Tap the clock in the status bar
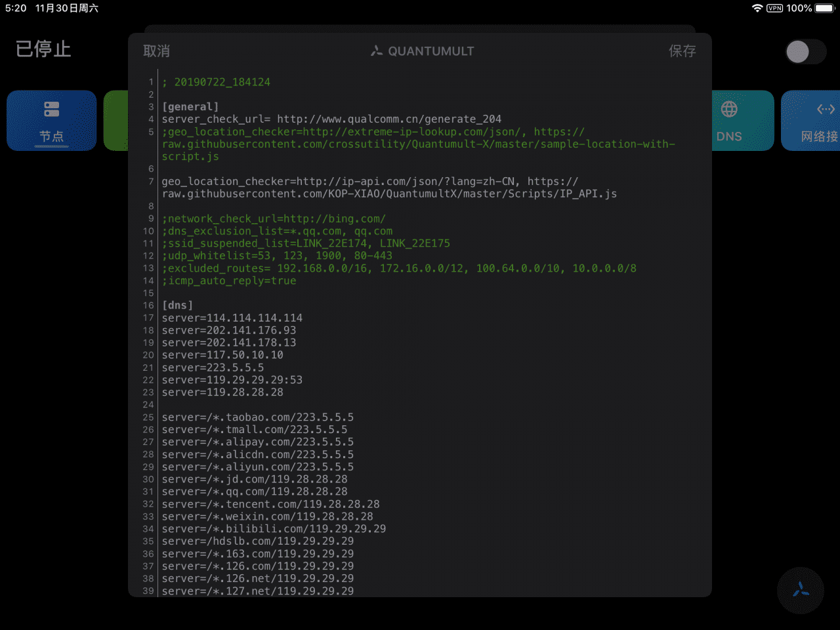The image size is (840, 630). [14, 8]
